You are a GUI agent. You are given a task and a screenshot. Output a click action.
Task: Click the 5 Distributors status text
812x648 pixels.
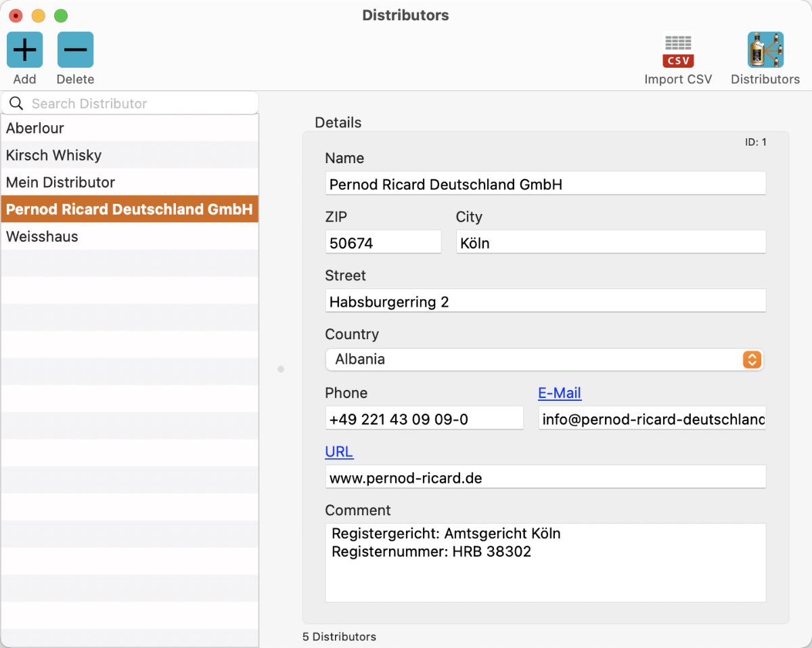[x=339, y=636]
